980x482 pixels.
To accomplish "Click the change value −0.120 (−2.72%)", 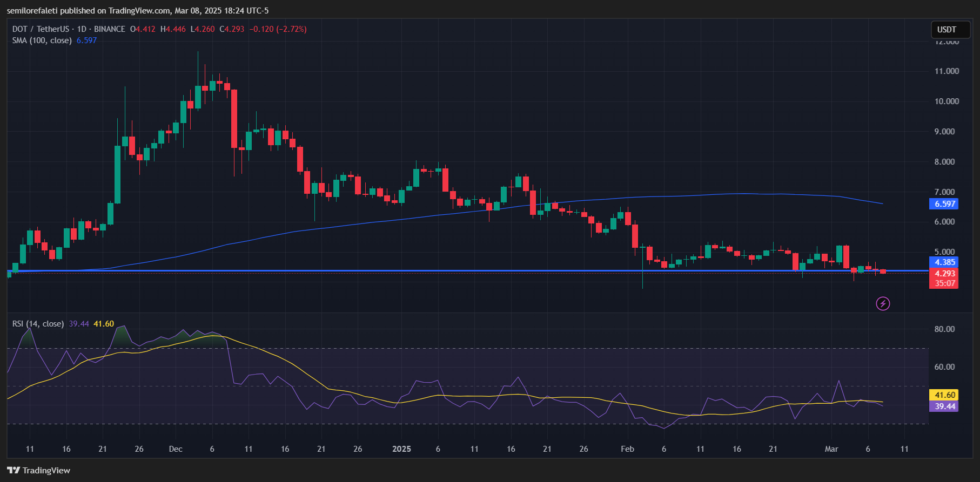I will click(x=278, y=29).
